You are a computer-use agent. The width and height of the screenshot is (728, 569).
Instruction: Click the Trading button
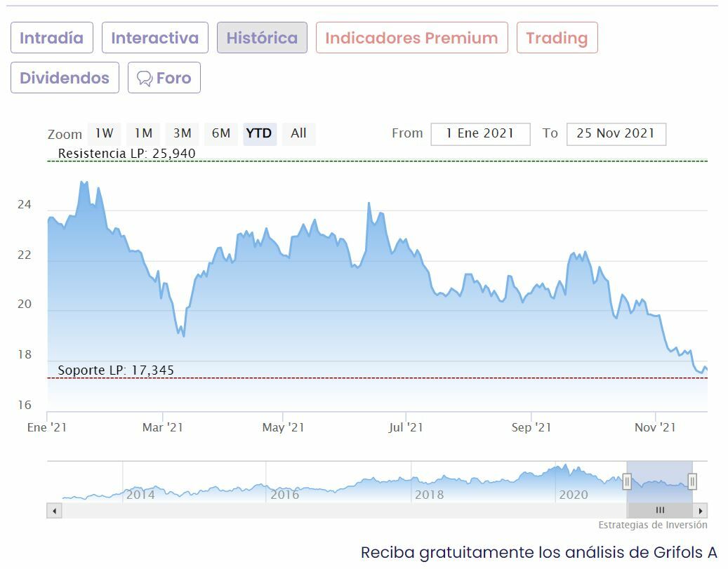557,38
